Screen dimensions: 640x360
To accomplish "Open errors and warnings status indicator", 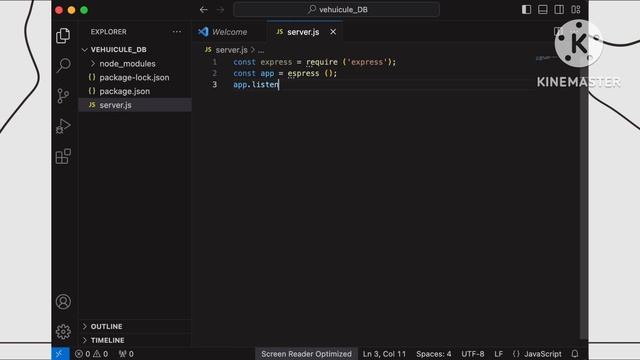I will pos(92,354).
